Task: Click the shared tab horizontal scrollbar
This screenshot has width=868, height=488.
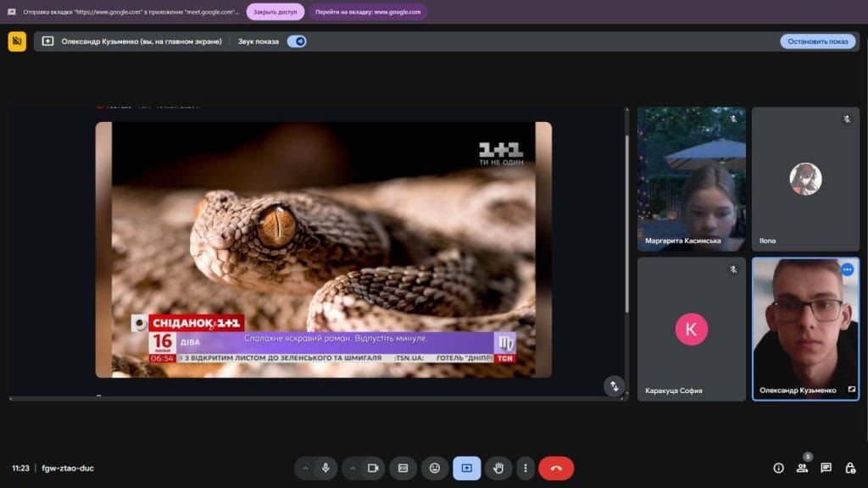Action: 315,398
